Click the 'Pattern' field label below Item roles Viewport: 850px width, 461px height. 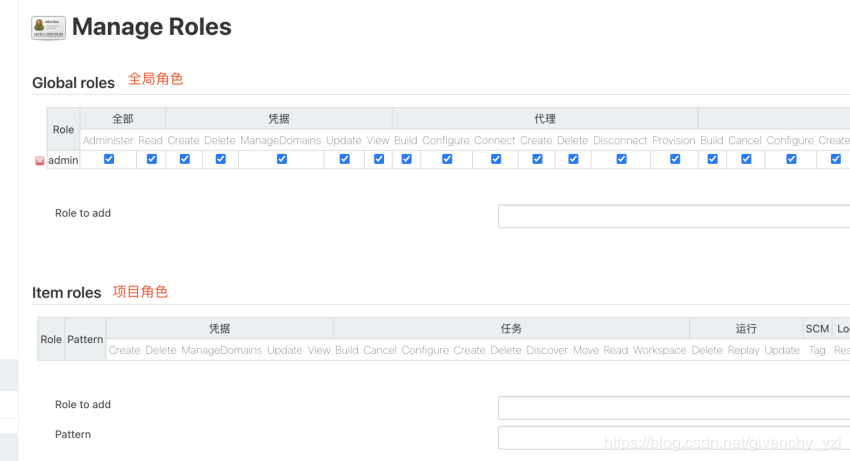point(73,434)
